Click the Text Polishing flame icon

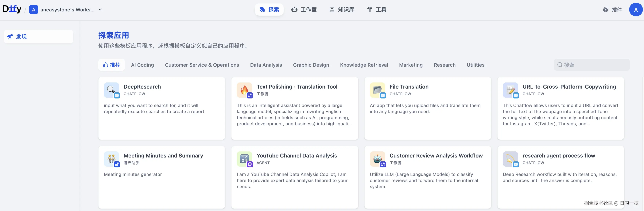244,90
